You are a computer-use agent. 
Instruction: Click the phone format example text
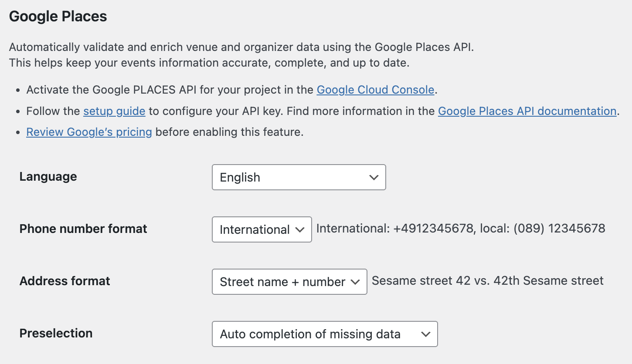[461, 228]
